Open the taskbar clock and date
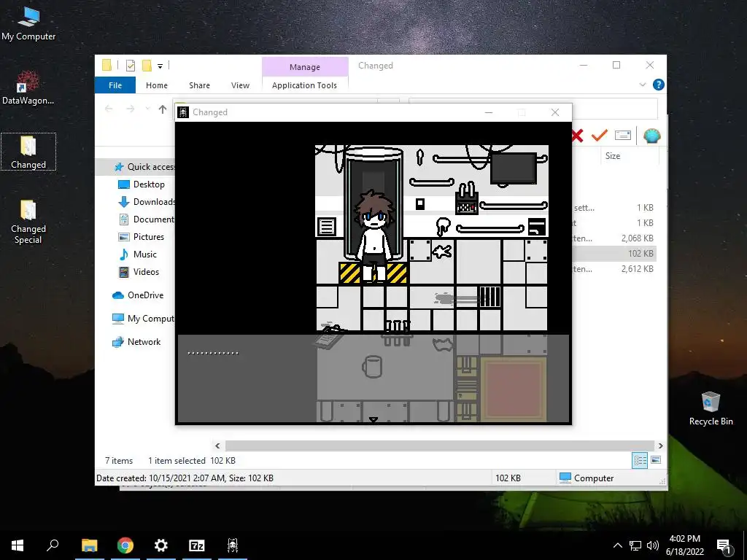 point(685,545)
